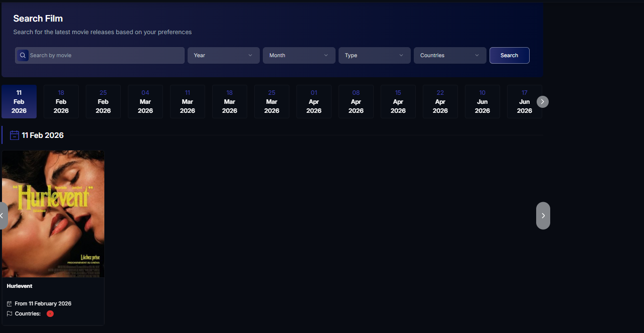Click the Hurlevent title link
This screenshot has width=644, height=333.
pos(20,286)
